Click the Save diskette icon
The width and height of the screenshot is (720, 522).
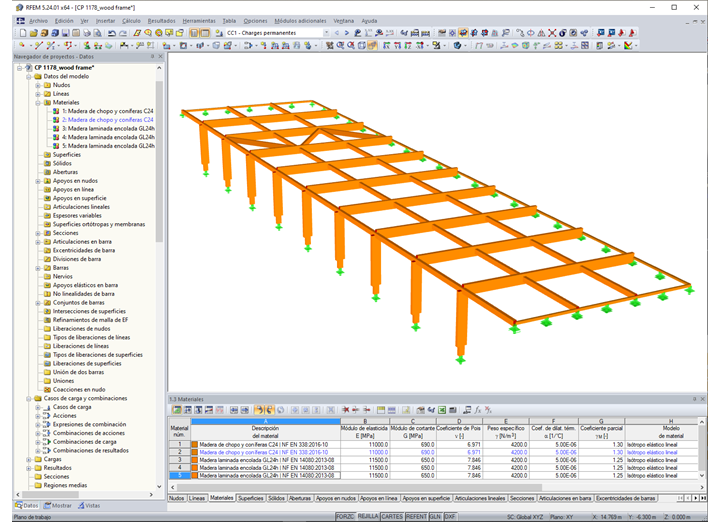[x=66, y=33]
